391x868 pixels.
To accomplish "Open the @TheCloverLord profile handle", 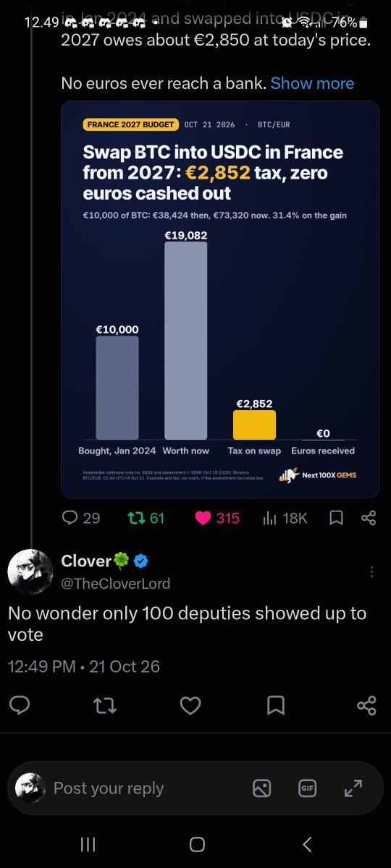I will coord(116,583).
